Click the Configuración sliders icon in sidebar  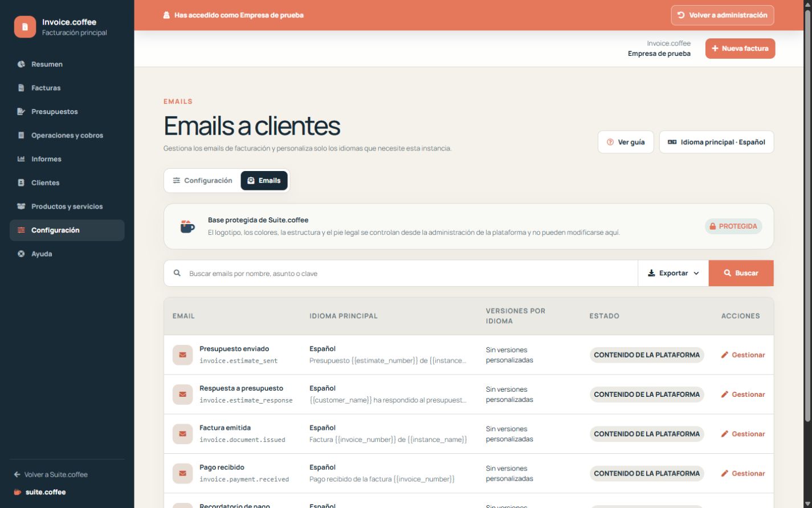[x=21, y=230]
